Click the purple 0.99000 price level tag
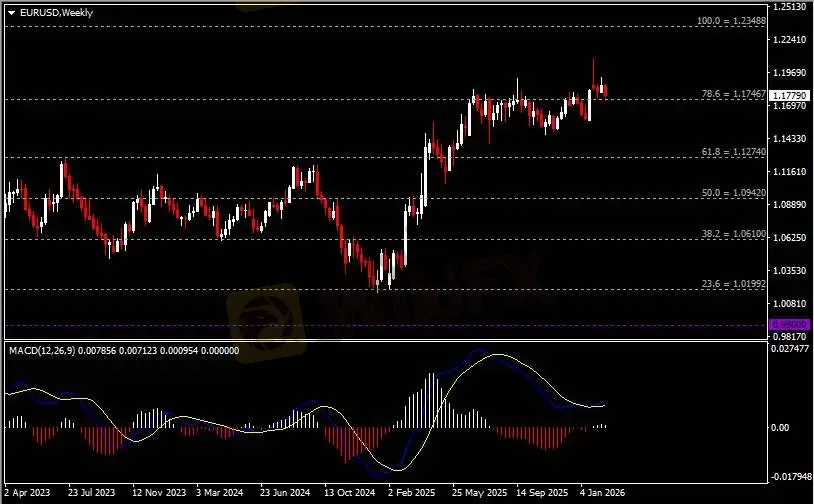This screenshot has height=504, width=814. tap(789, 325)
